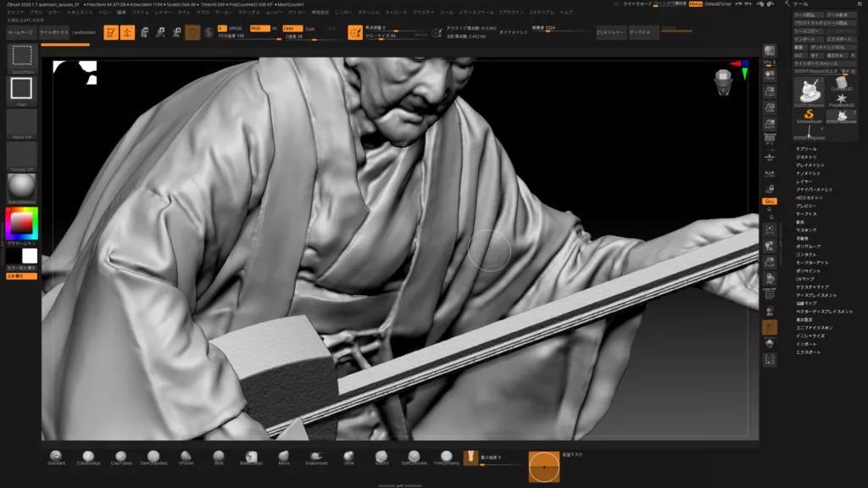Select the Cylinder3D tool
The height and width of the screenshot is (488, 868).
842,85
